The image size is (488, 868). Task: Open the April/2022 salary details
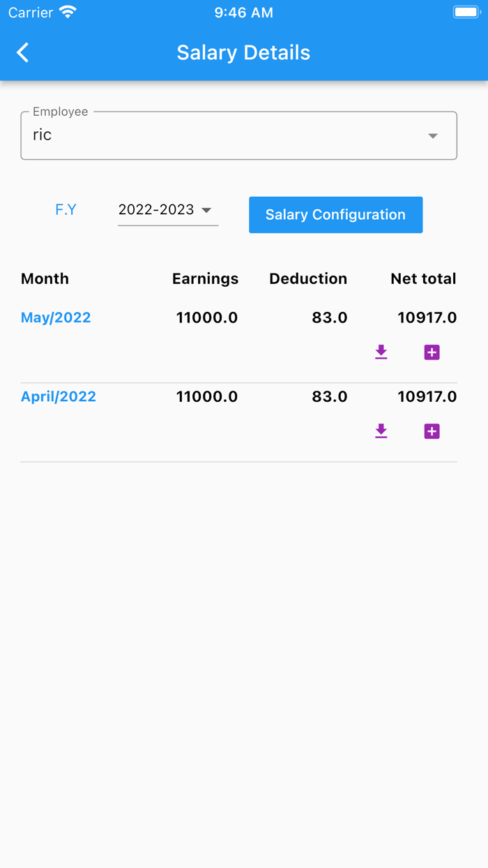58,396
